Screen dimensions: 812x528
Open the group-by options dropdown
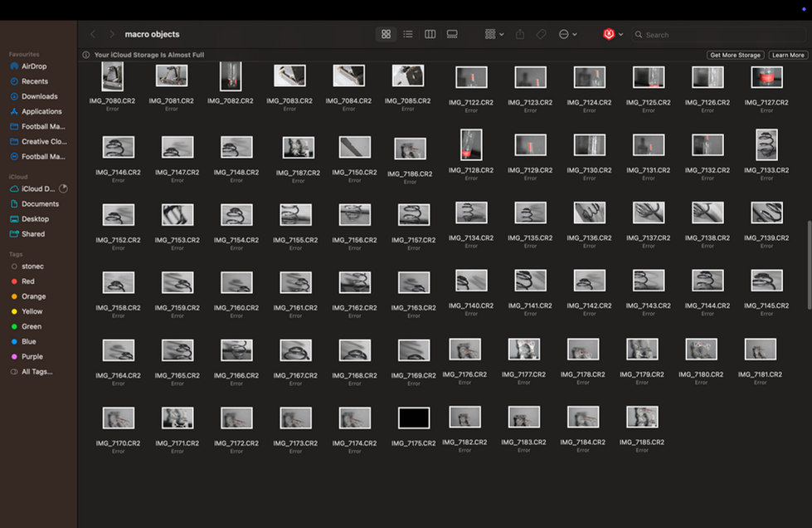[494, 34]
